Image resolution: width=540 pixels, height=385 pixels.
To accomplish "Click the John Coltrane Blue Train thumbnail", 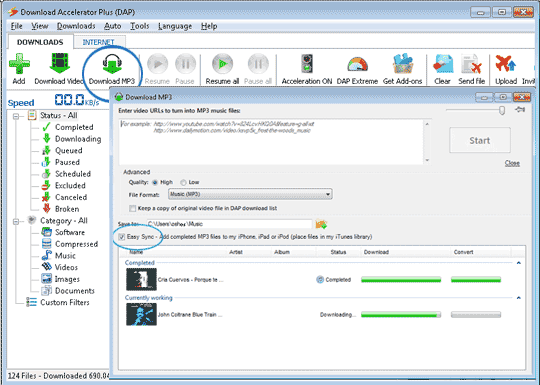I will 141,314.
